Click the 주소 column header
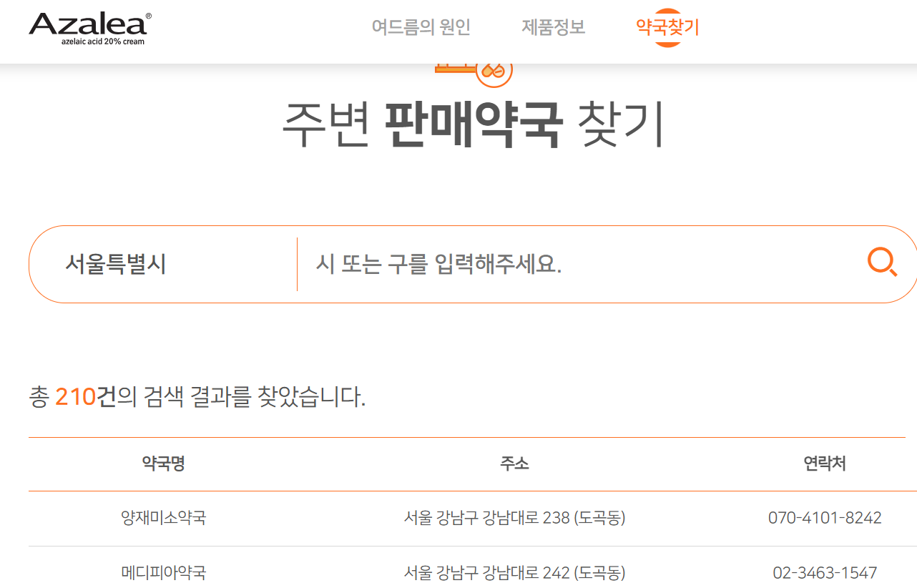 click(x=515, y=464)
